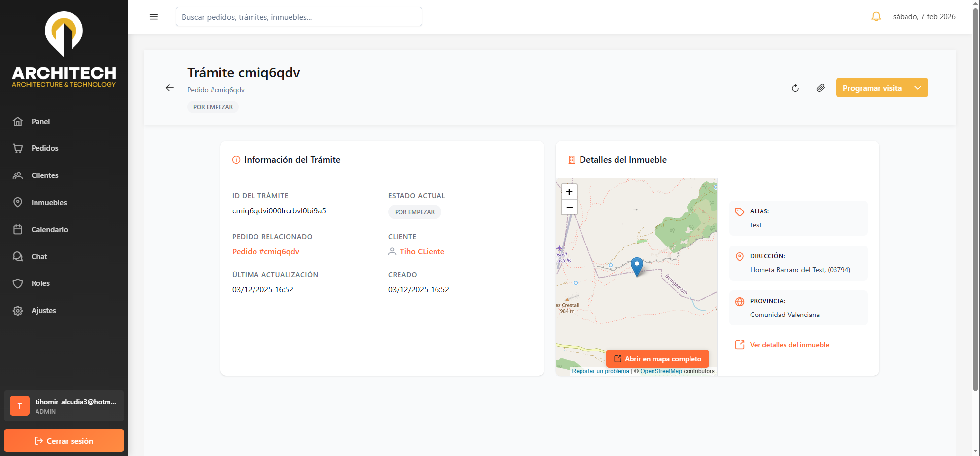Viewport: 980px width, 456px height.
Task: Expand the Programar visita dropdown arrow
Action: 917,88
